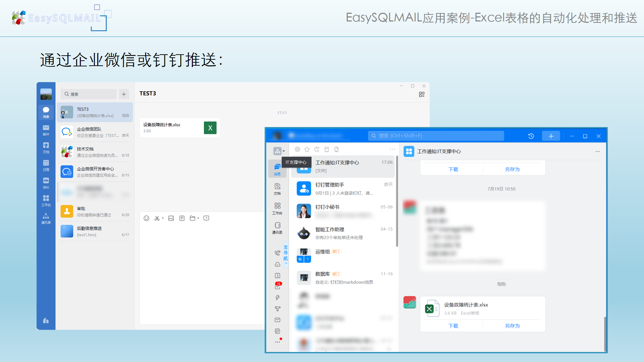The width and height of the screenshot is (644, 362).
Task: Click 另存为 for 设备故障统计表.xlsx in DingTalk
Action: (512, 326)
